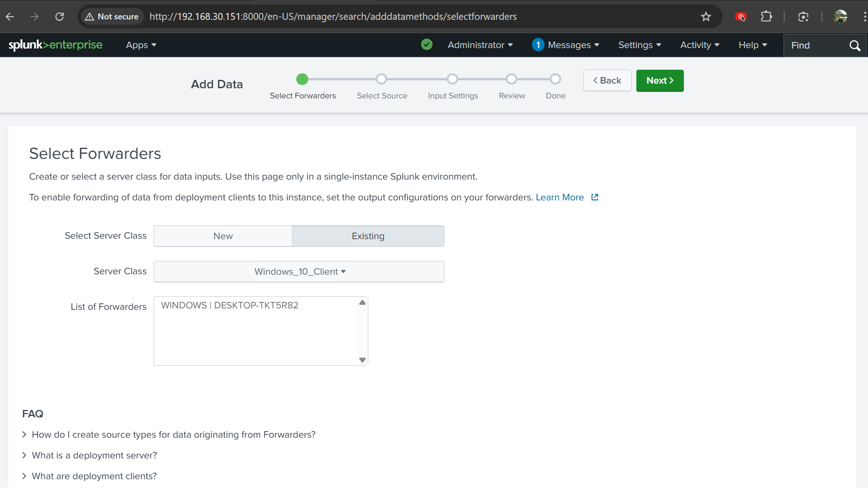Viewport: 868px width, 488px height.
Task: Click the forwarders list scroll down arrow
Action: coord(362,360)
